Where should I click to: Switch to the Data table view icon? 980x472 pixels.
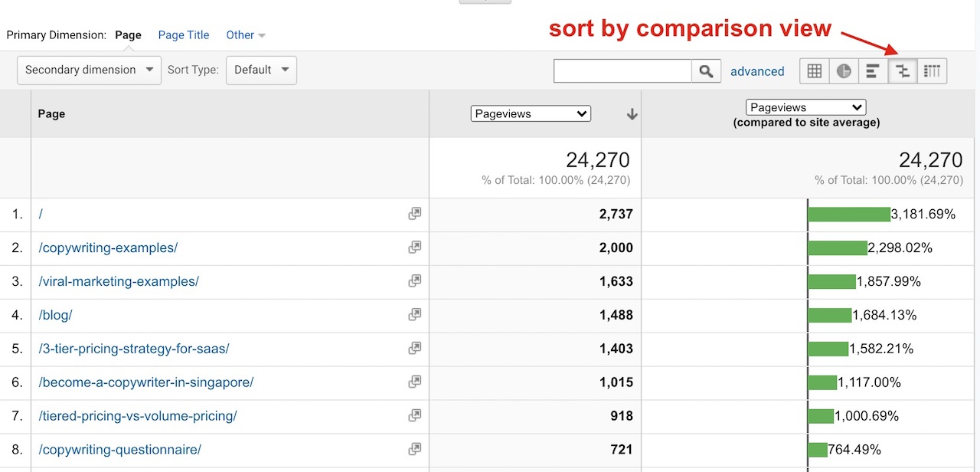(815, 71)
